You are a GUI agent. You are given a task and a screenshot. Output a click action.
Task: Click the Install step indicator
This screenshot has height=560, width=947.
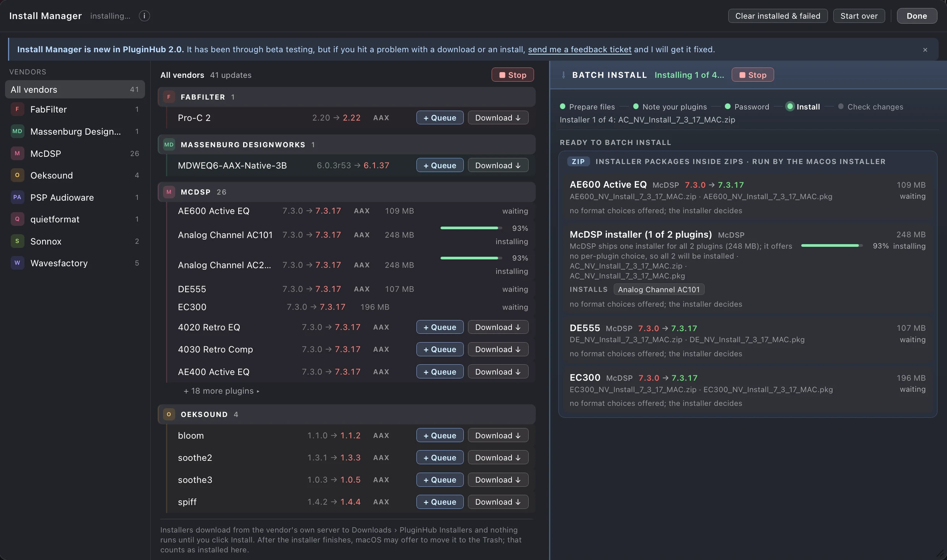click(803, 107)
